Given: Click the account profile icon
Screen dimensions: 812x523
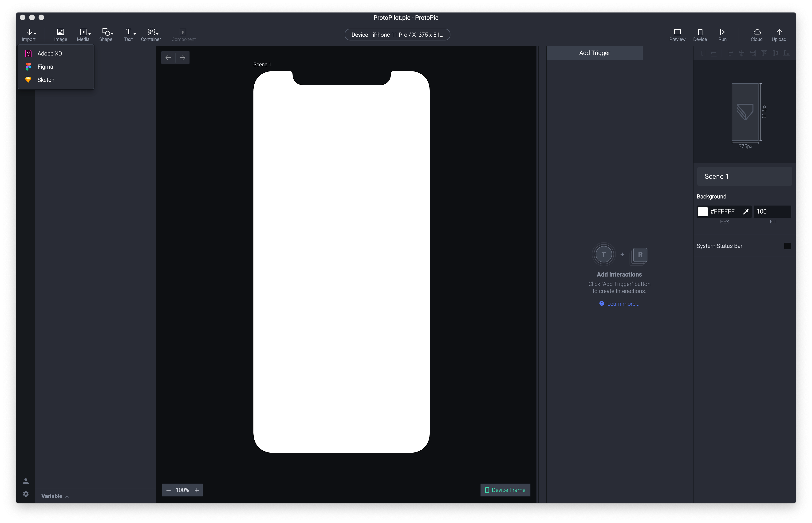Looking at the screenshot, I should point(26,481).
